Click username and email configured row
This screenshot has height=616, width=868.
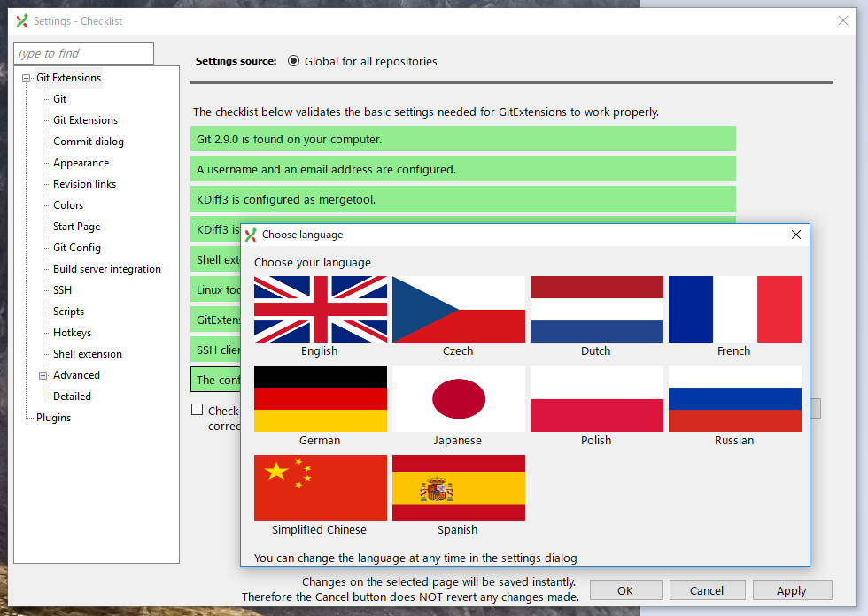pyautogui.click(x=462, y=169)
